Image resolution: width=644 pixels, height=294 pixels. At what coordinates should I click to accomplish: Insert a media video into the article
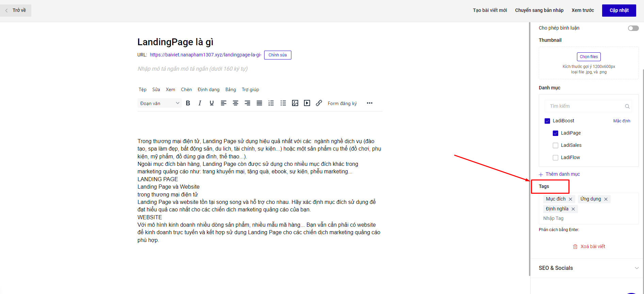click(x=307, y=103)
